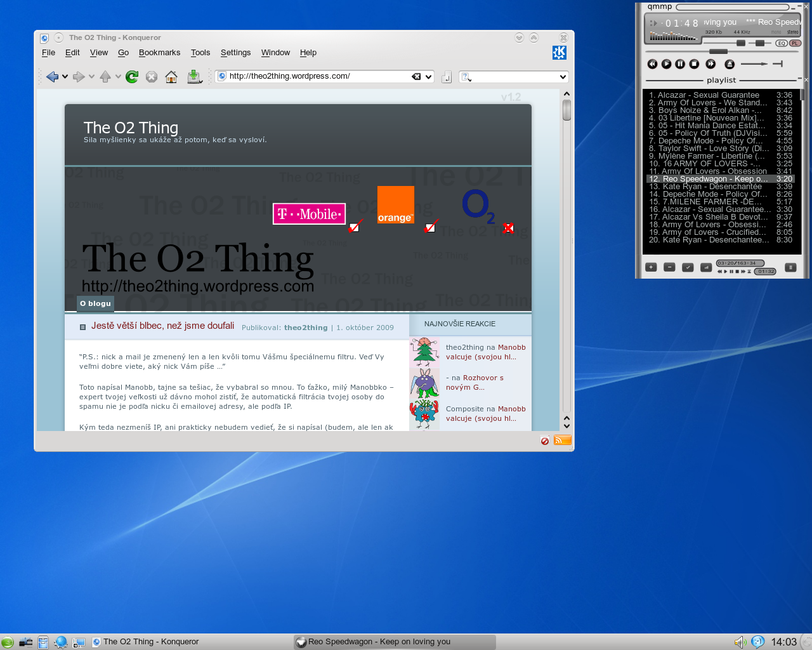Click the green download arrow toolbar icon
812x650 pixels.
[194, 77]
